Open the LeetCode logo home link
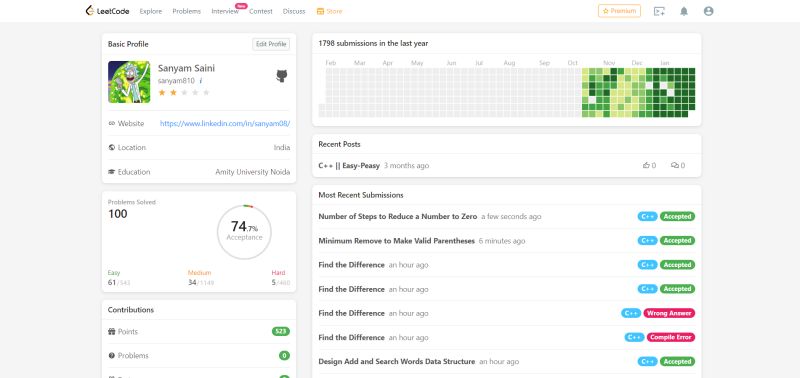 click(x=107, y=11)
